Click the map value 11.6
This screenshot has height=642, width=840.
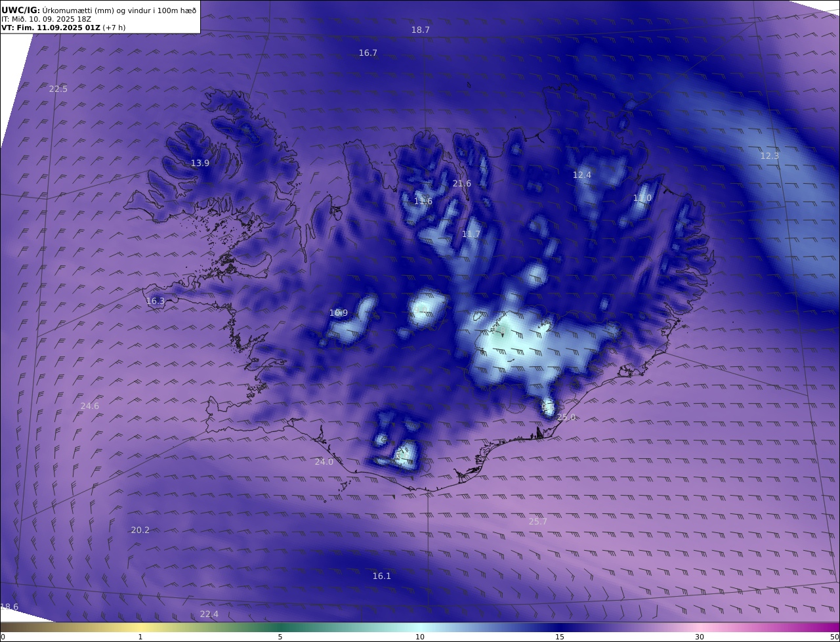(423, 202)
